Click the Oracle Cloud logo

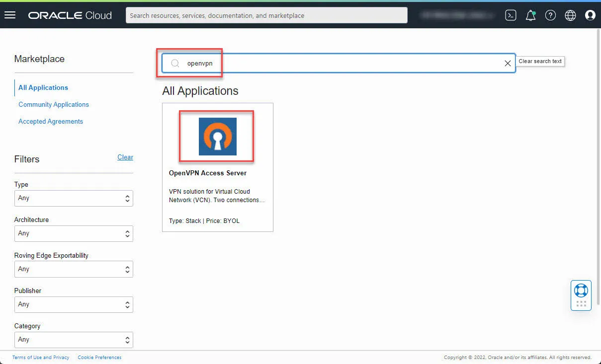(70, 15)
